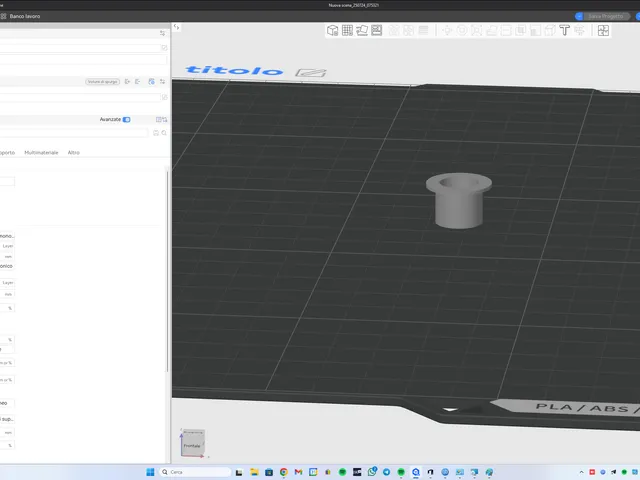Click the AMS sync filament icon
The height and width of the screenshot is (480, 640).
[151, 82]
